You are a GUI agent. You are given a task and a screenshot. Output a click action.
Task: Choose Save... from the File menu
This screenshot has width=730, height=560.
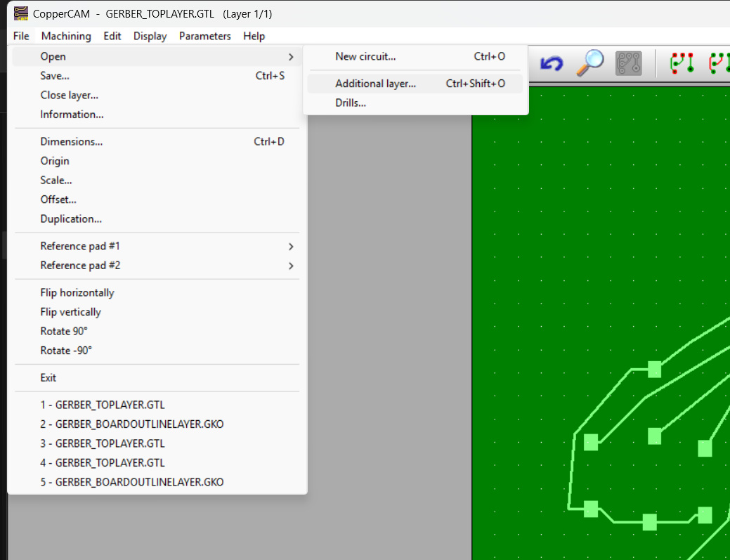(x=157, y=76)
